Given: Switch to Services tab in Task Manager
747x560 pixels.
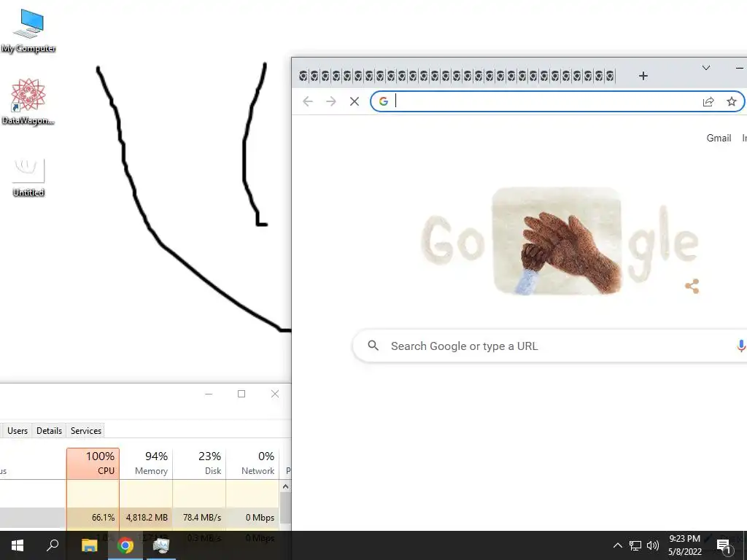Looking at the screenshot, I should coord(86,430).
